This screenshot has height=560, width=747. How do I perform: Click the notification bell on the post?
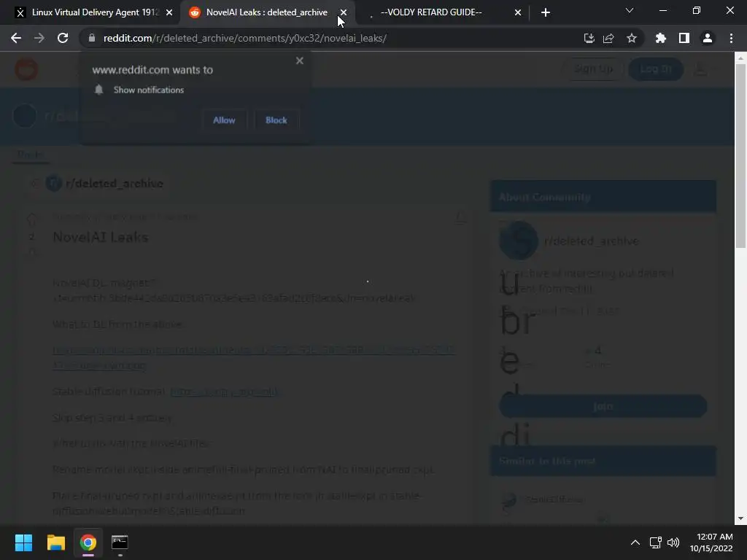tap(460, 217)
